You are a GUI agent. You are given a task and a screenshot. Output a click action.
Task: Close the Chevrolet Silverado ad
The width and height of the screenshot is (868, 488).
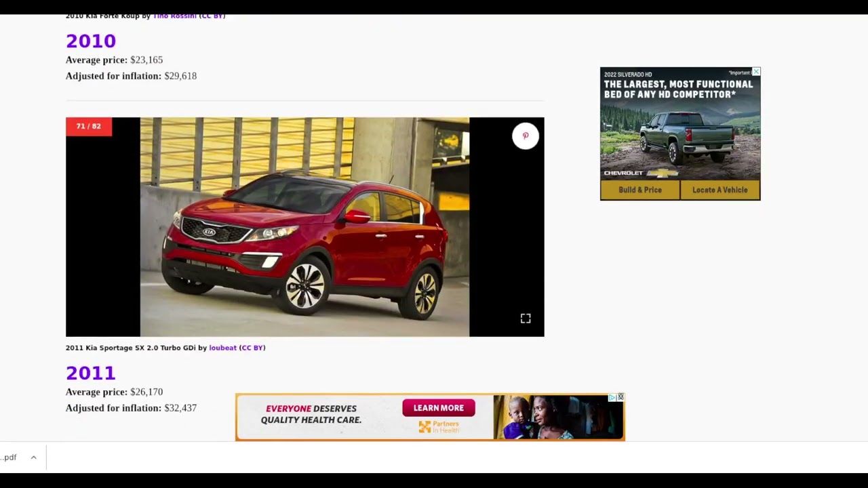coord(756,71)
